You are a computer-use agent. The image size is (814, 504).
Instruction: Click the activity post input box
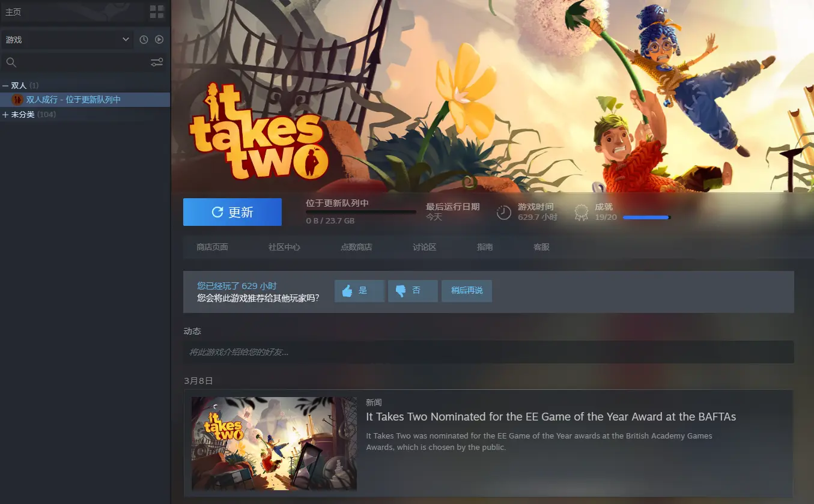(x=488, y=352)
